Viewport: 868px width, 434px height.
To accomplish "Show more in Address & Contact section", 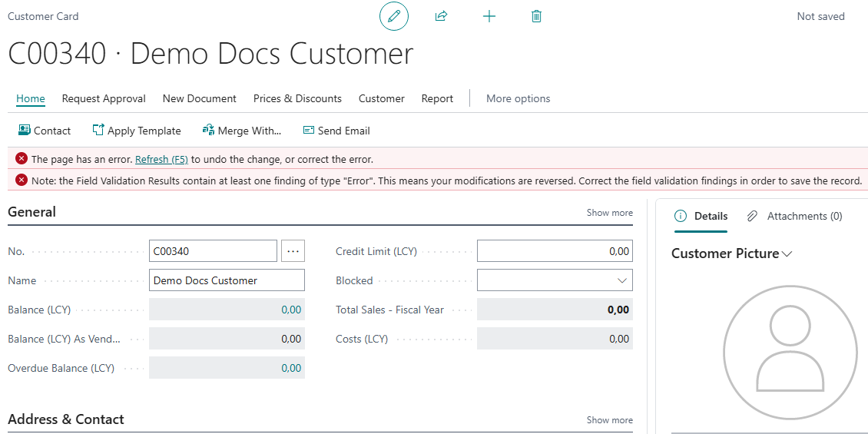I will [609, 420].
